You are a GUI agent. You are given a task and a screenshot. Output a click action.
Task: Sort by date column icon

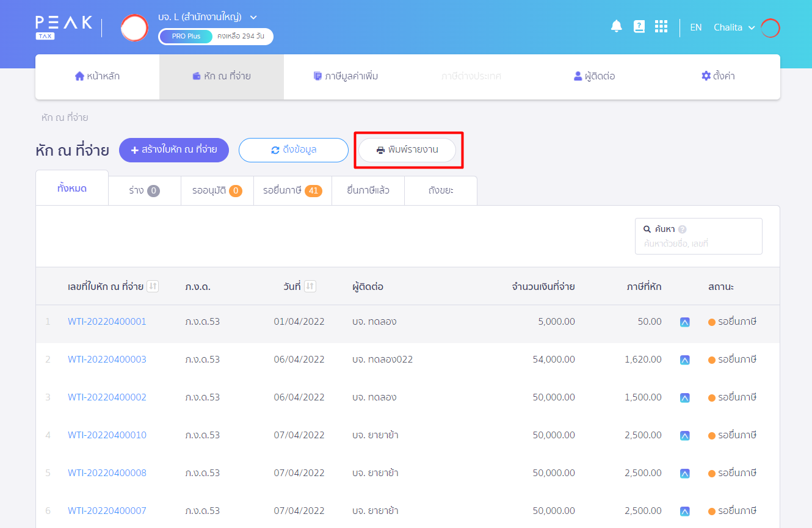tap(310, 286)
